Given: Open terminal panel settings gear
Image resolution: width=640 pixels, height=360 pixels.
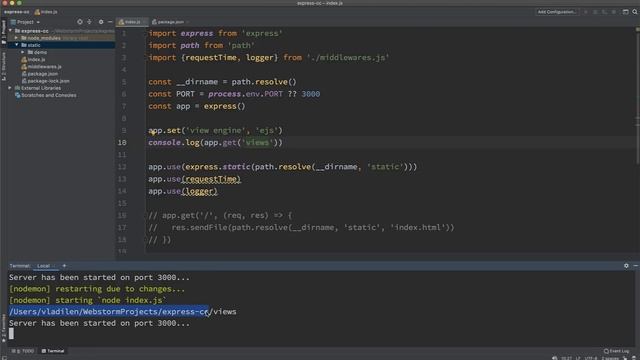Looking at the screenshot, I should 626,266.
